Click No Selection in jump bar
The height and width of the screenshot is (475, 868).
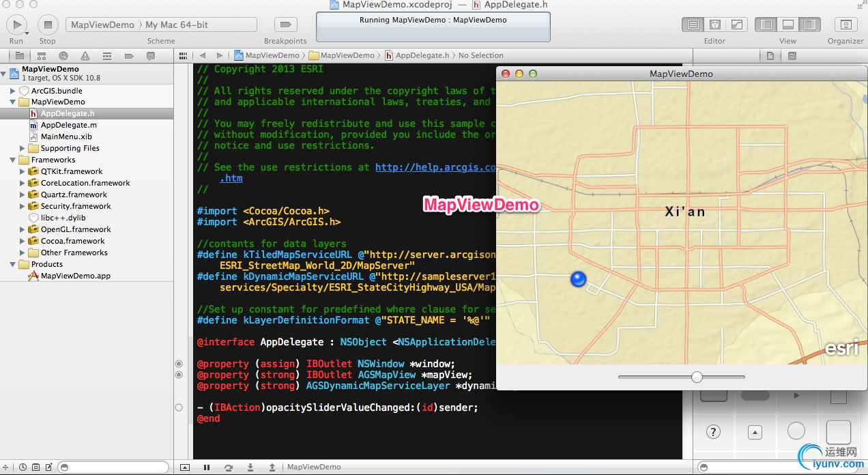481,55
